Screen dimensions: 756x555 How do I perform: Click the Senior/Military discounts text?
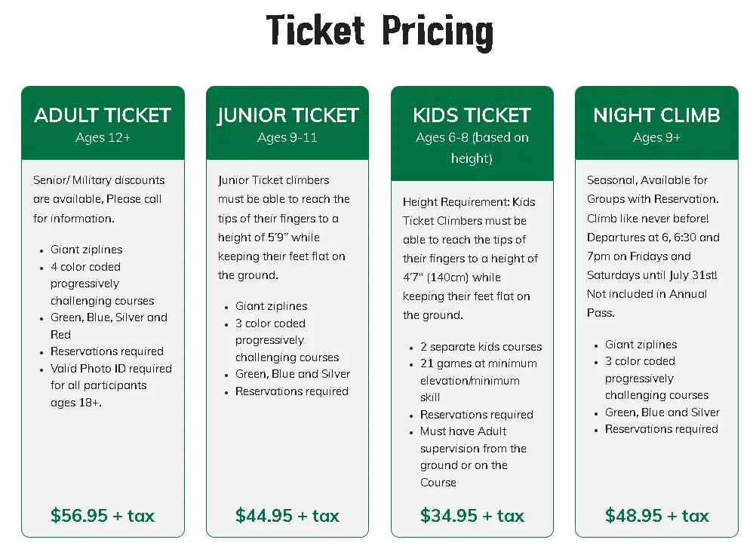point(99,199)
